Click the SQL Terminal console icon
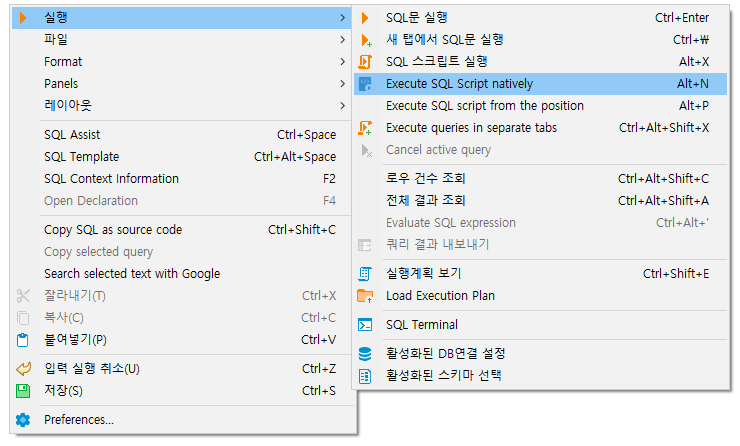 click(365, 325)
